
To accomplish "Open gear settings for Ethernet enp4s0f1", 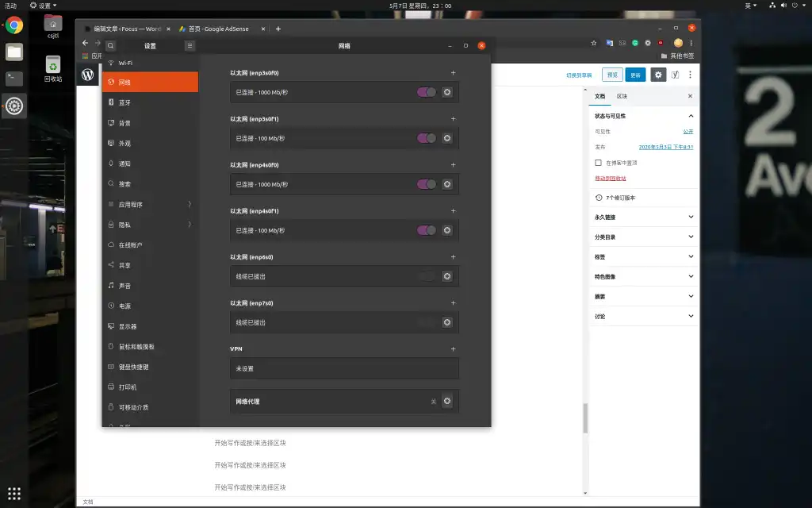I will point(447,230).
